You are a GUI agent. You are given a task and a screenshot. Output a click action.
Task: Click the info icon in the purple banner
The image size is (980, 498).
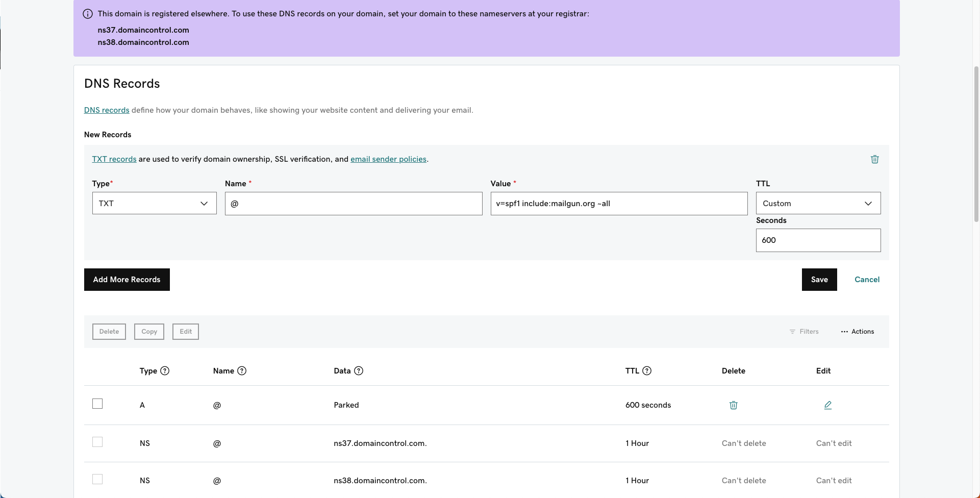[x=88, y=14]
